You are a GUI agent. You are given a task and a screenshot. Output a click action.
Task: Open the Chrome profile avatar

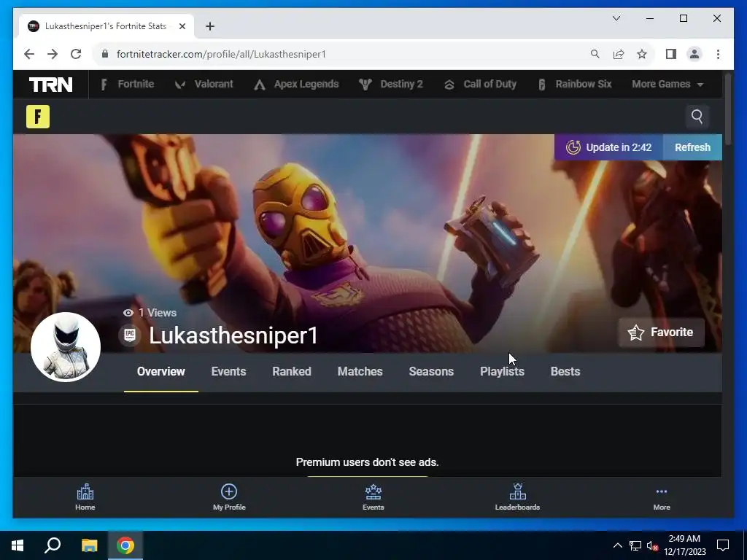(694, 54)
